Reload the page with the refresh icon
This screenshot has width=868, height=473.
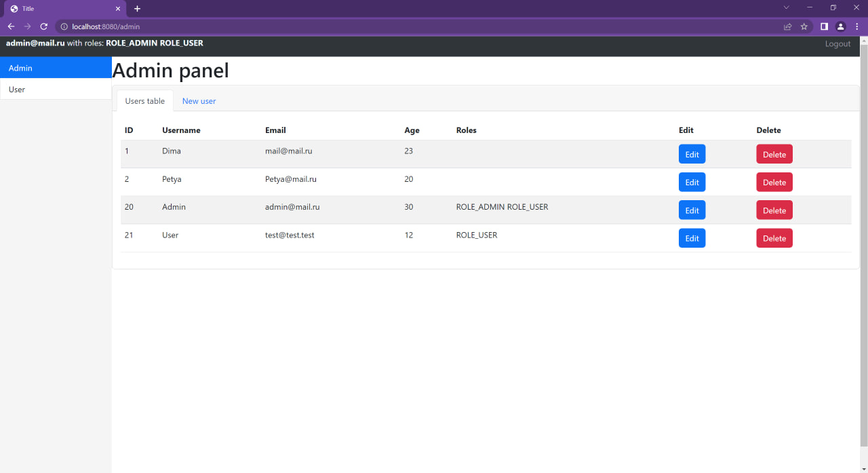(x=44, y=26)
